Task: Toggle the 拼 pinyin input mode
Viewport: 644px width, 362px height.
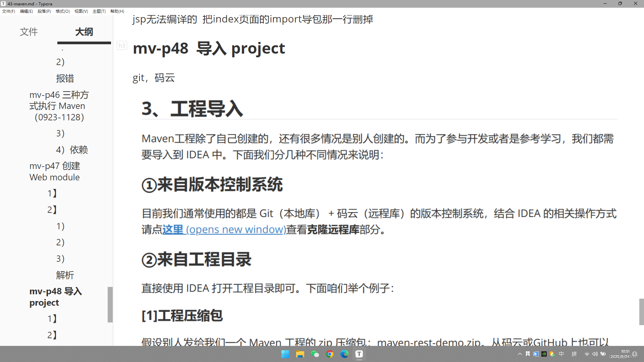Action: [574, 354]
